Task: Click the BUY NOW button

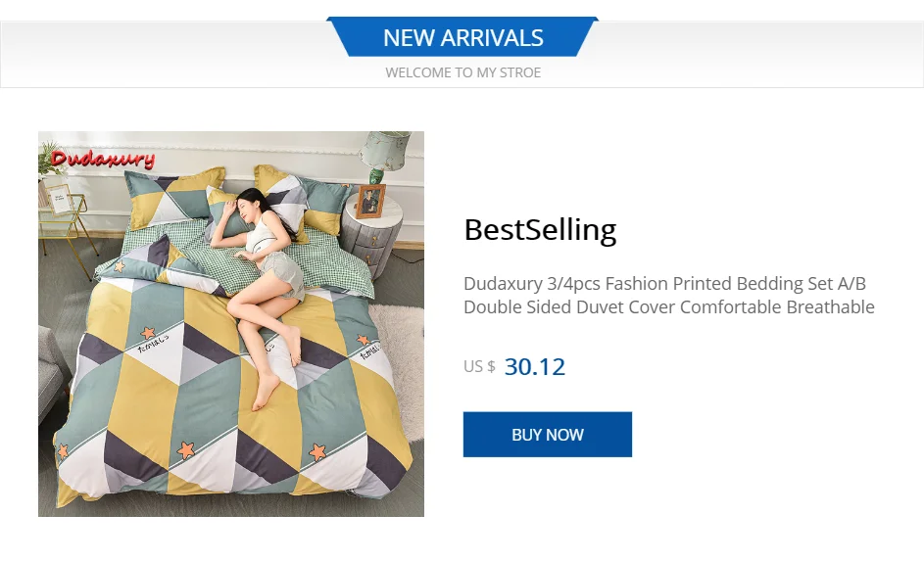Action: click(547, 435)
